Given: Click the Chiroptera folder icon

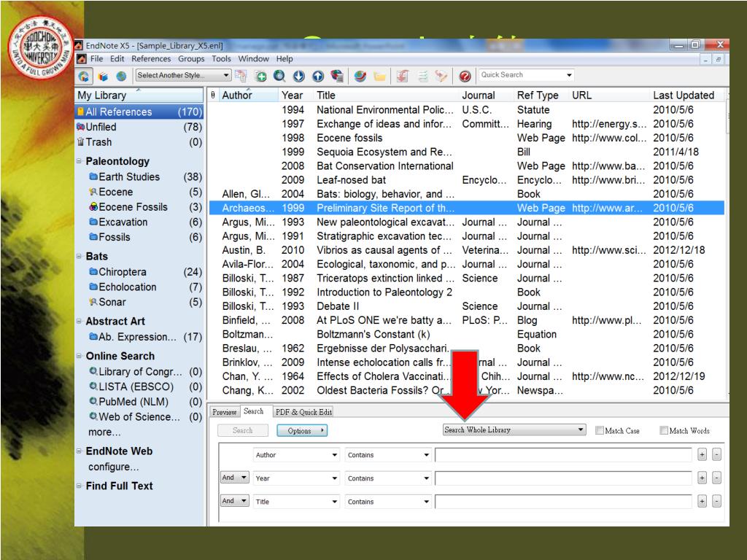Looking at the screenshot, I should [x=93, y=272].
